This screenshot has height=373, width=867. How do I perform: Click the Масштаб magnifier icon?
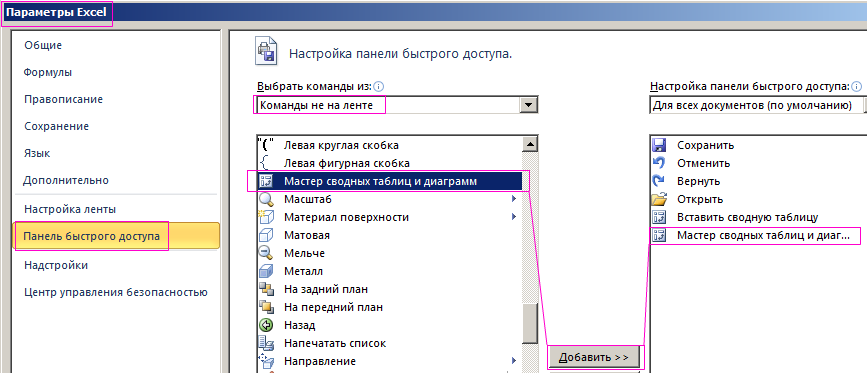pos(266,199)
